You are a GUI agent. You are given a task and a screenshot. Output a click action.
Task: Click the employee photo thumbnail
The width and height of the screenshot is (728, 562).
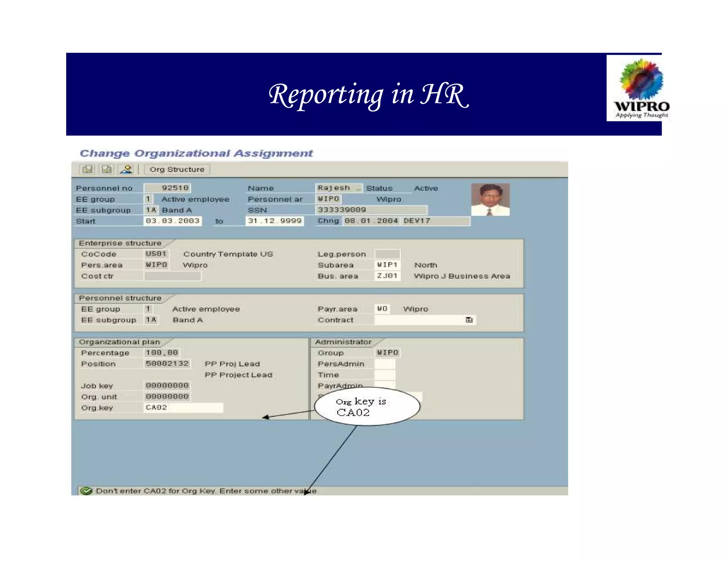490,200
